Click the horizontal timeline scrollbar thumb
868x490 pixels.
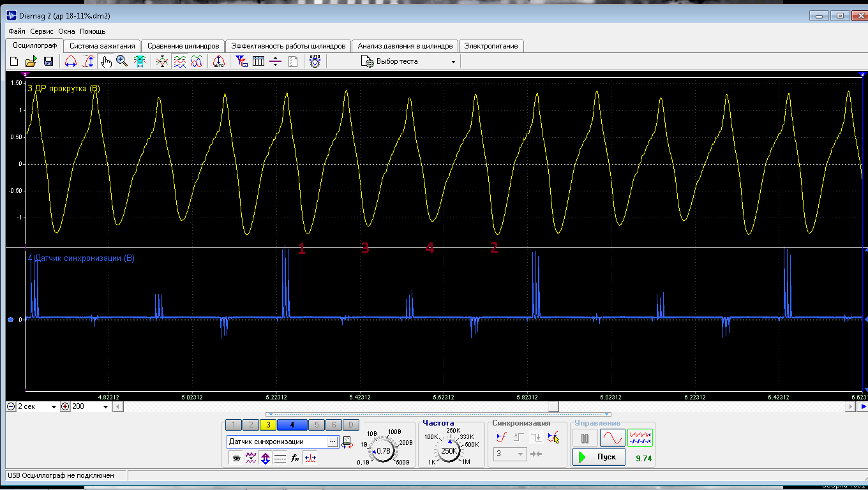pyautogui.click(x=555, y=406)
